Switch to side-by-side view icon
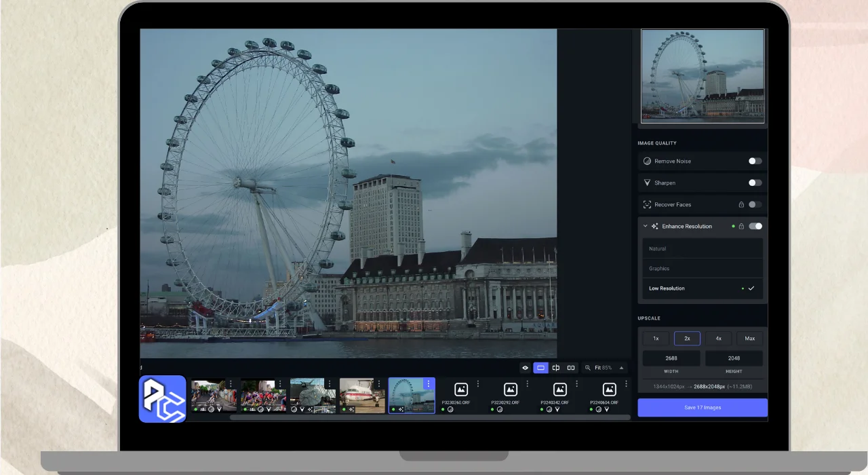868x475 pixels. pos(571,368)
